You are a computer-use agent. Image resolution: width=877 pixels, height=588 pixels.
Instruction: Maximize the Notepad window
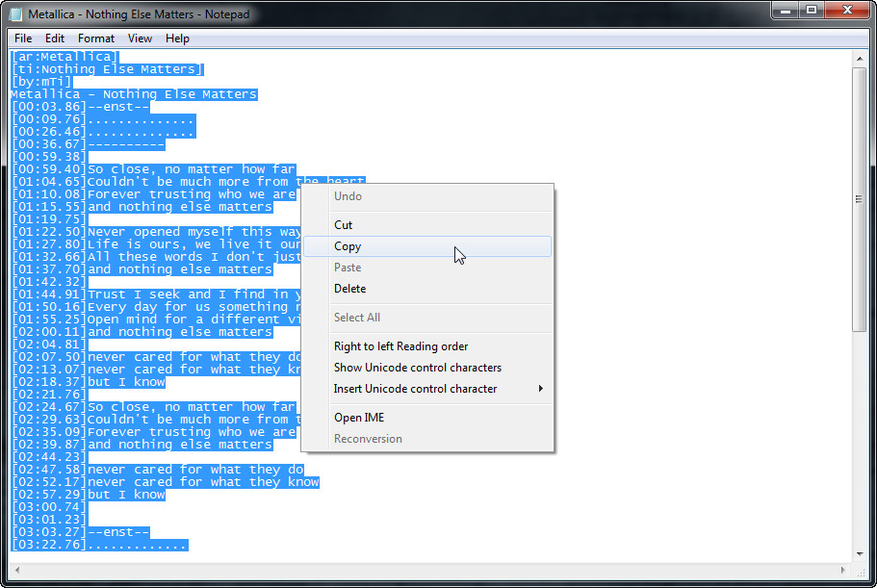click(x=811, y=11)
